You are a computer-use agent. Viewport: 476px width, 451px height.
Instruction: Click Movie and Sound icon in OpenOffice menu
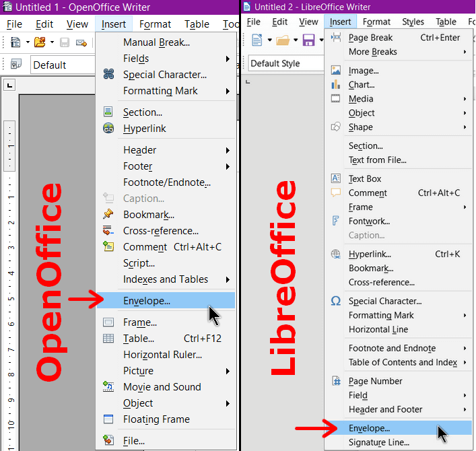tap(108, 386)
